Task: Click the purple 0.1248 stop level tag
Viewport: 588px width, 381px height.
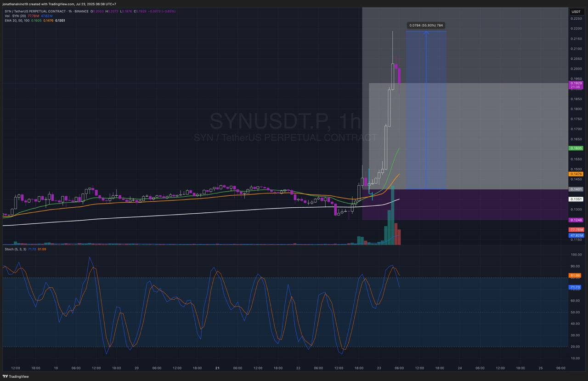Action: (576, 220)
